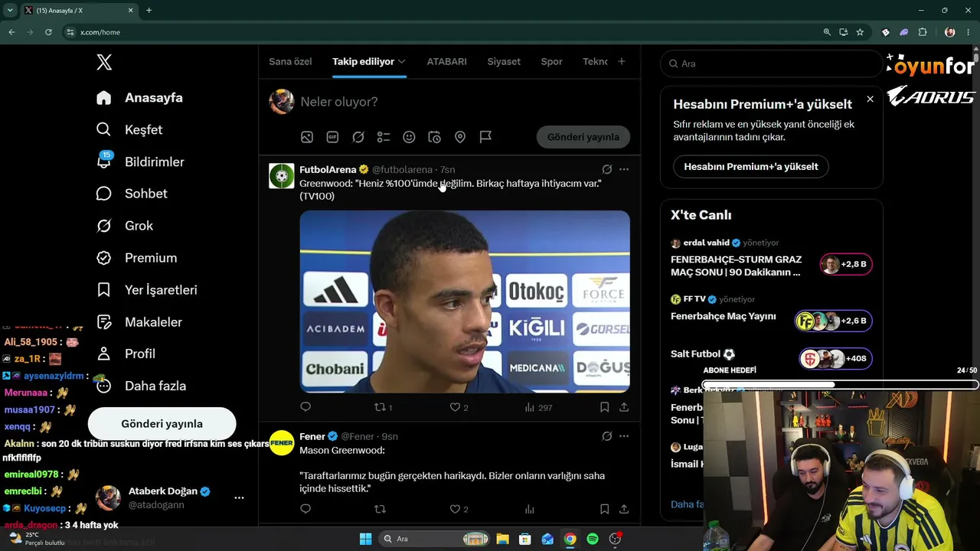Dismiss the Premium+ upgrade card
The width and height of the screenshot is (980, 551).
(x=870, y=99)
